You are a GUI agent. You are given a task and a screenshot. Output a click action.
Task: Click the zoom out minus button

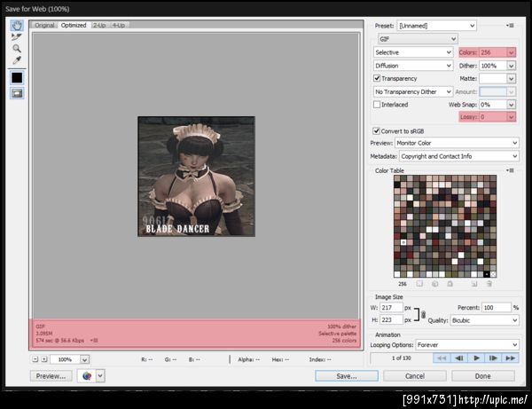click(35, 359)
